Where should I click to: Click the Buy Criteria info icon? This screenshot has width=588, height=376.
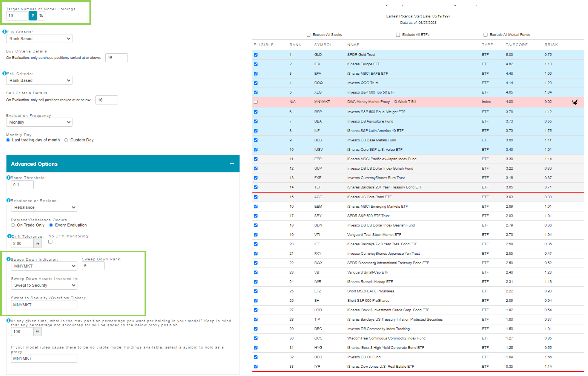point(4,32)
